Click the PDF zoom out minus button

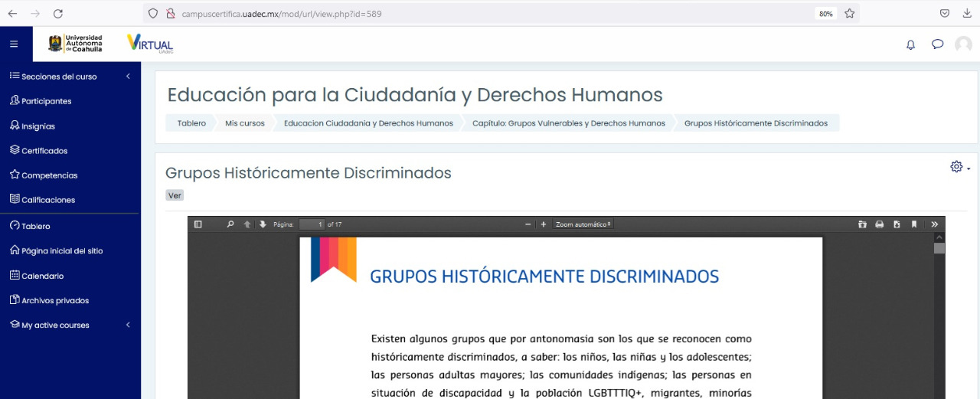(x=528, y=224)
